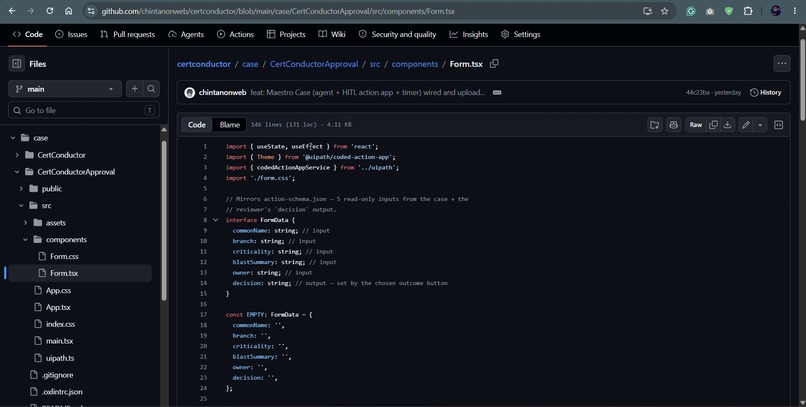Copy raw file contents icon

(713, 124)
